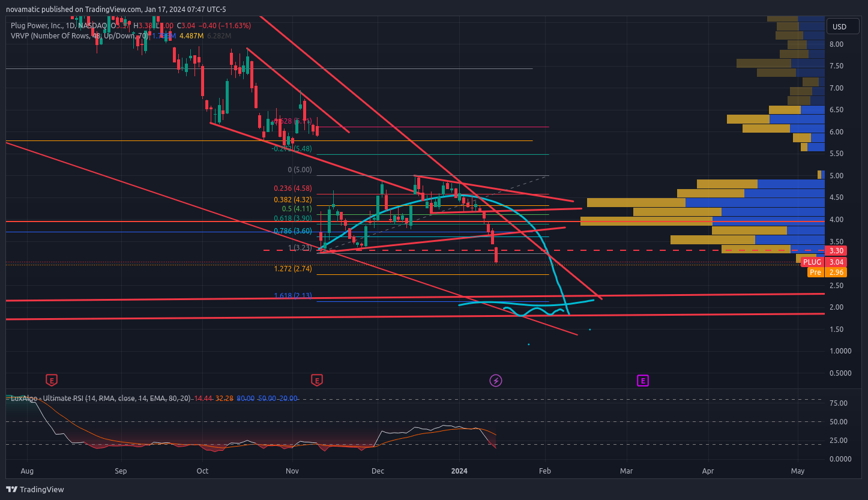Click the Oct label on time axis
This screenshot has width=868, height=500.
(202, 471)
